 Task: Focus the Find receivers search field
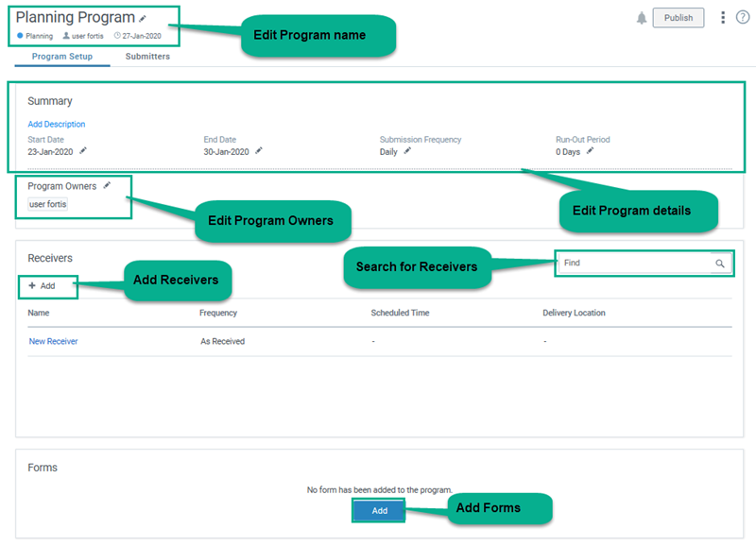pos(633,264)
